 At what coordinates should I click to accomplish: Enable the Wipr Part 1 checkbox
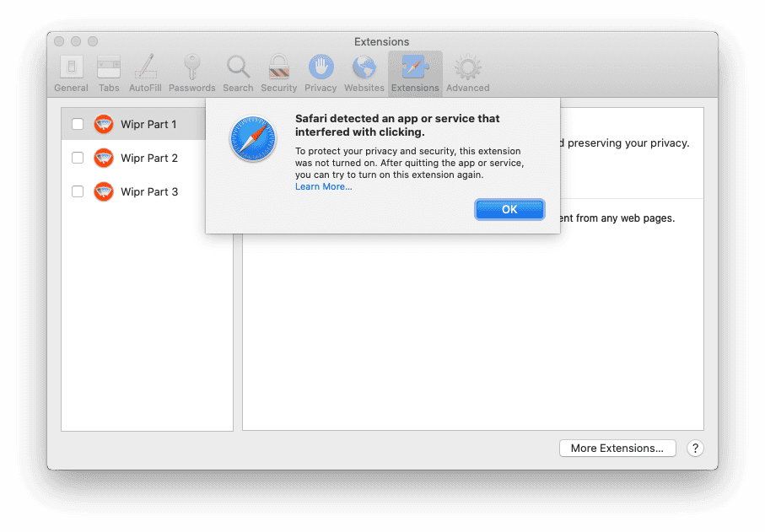78,124
